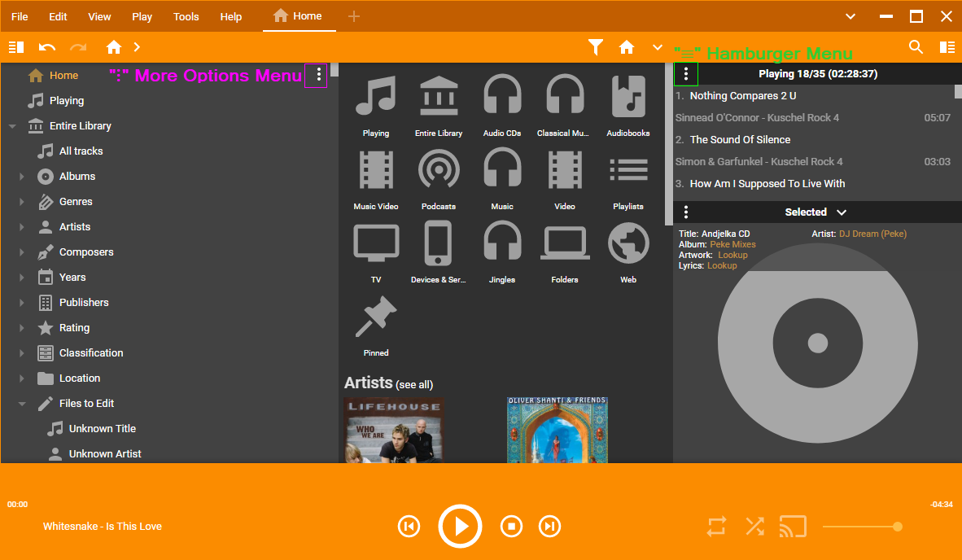Adjust the volume slider
This screenshot has width=962, height=560.
pyautogui.click(x=863, y=527)
